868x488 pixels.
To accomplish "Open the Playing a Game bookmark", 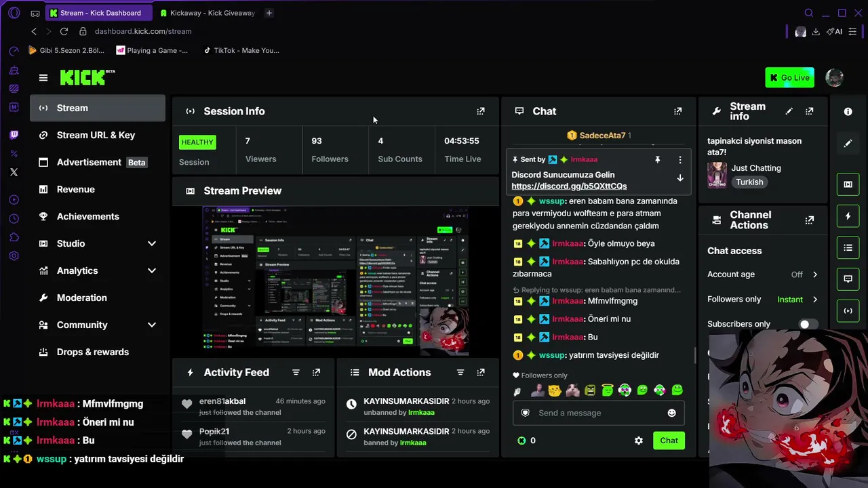I will [x=152, y=50].
